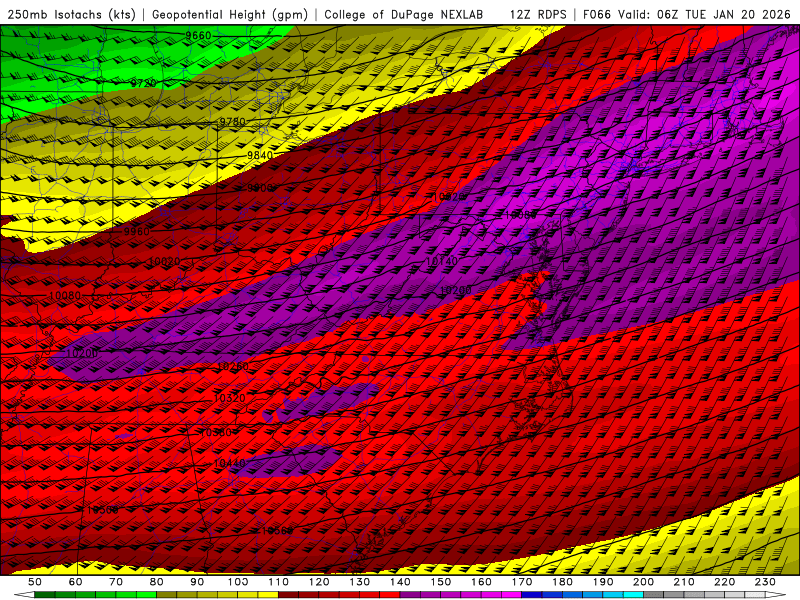
Task: Click the 190 value on the color scale
Action: [603, 582]
